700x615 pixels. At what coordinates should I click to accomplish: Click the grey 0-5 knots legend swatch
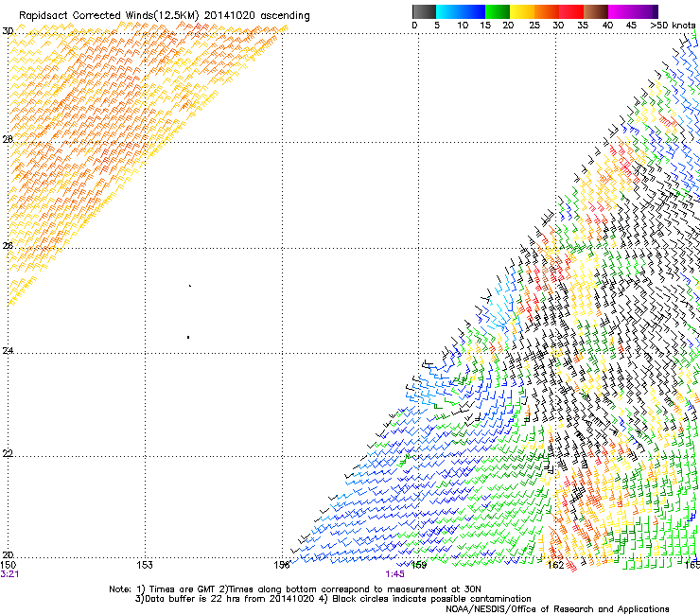click(424, 11)
